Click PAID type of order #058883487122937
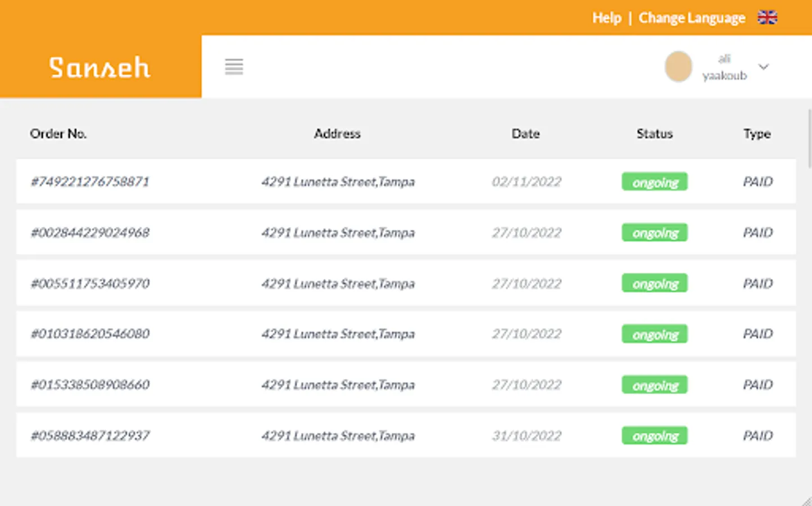This screenshot has width=812, height=506. pos(758,436)
